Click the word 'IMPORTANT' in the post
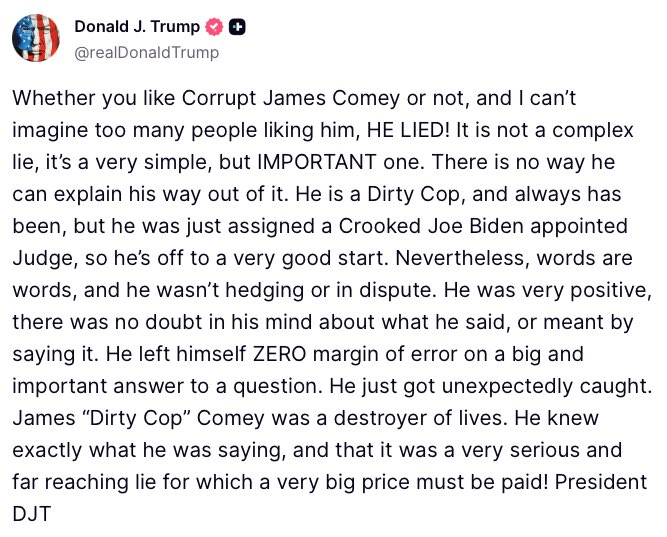This screenshot has height=537, width=667. [317, 162]
